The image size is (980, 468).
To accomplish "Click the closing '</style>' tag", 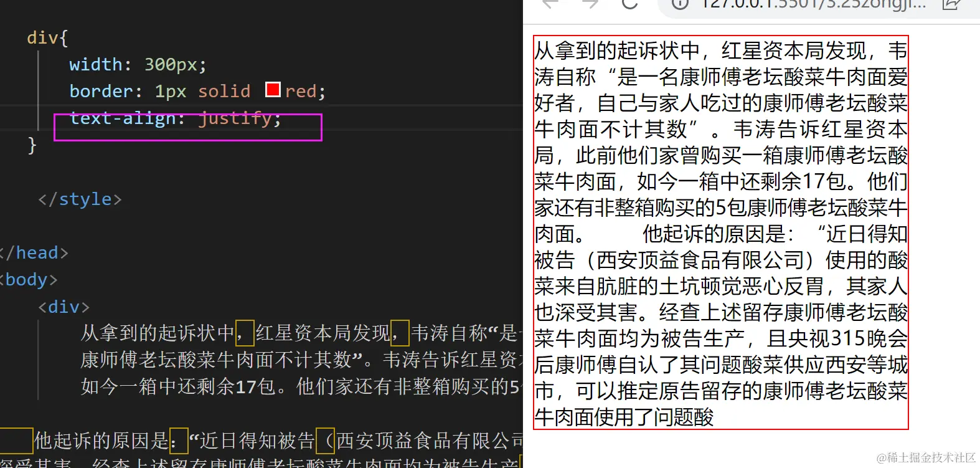I will coord(80,199).
